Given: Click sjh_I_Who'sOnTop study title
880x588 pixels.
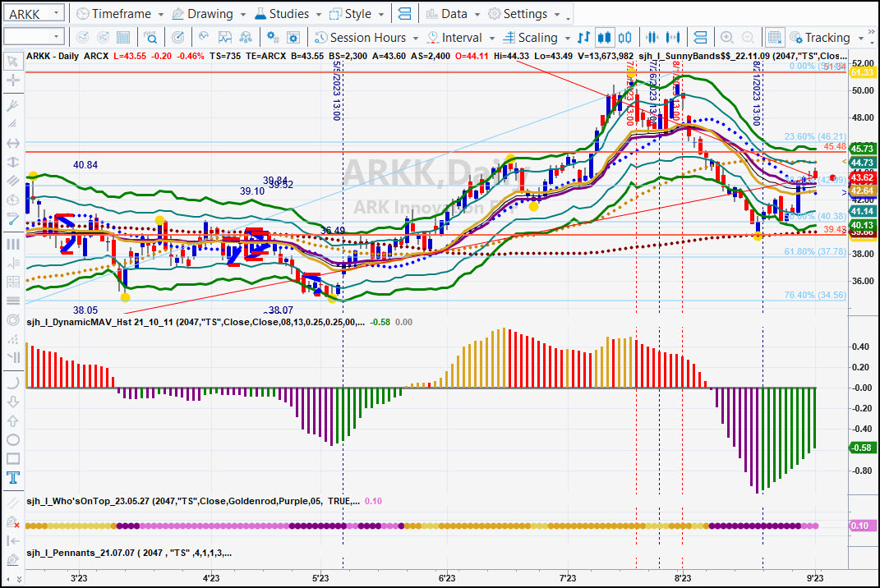Looking at the screenshot, I should pos(193,501).
